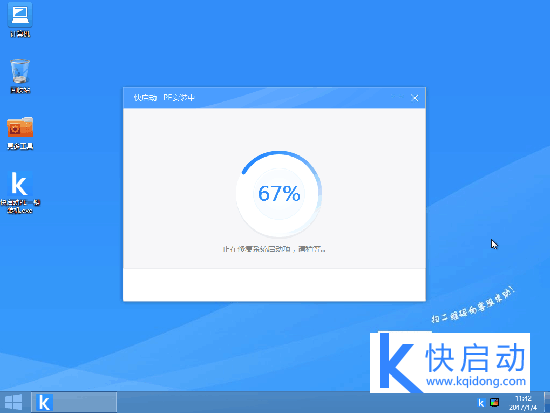This screenshot has height=413, width=550.
Task: Open the www.kqidong.com link
Action: (476, 381)
